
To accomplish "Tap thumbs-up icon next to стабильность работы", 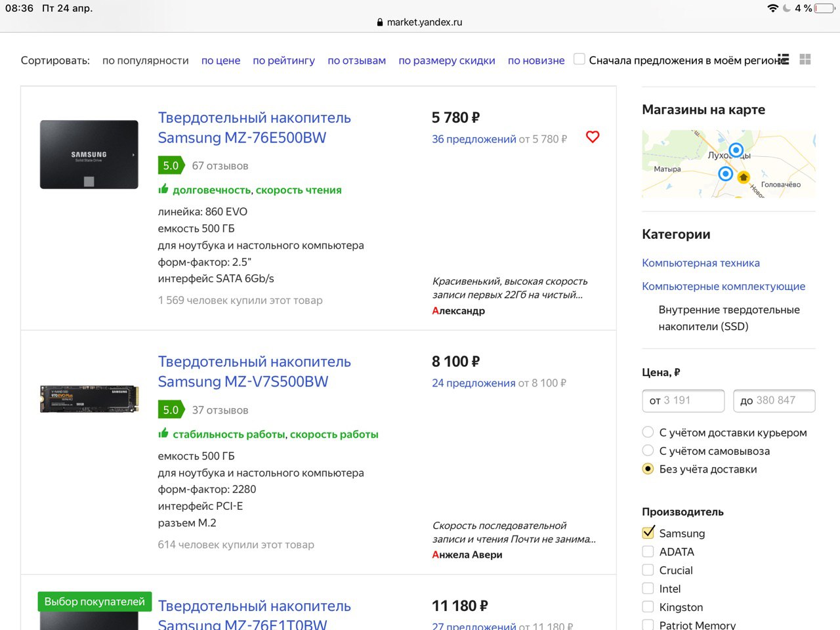I will pyautogui.click(x=163, y=433).
